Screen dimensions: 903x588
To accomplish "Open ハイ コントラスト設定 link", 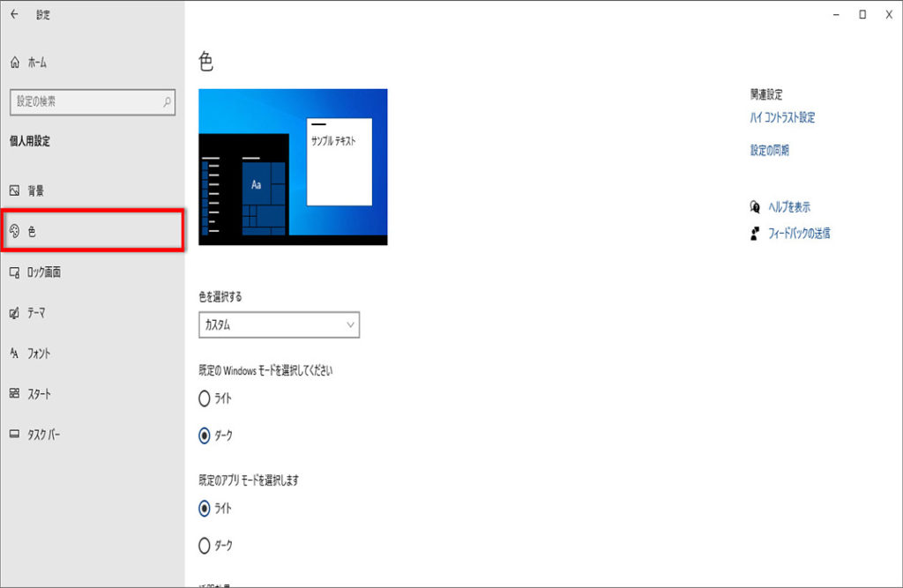I will pos(782,118).
